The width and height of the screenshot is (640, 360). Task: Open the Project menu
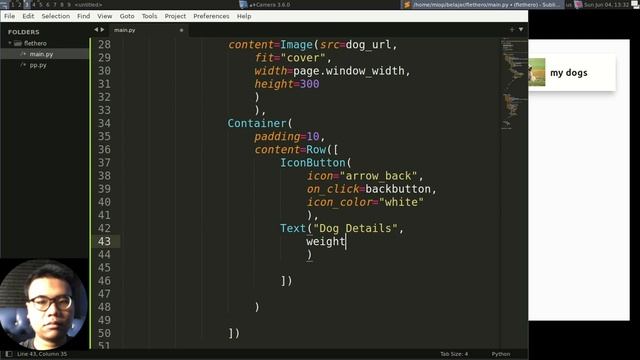tap(175, 16)
